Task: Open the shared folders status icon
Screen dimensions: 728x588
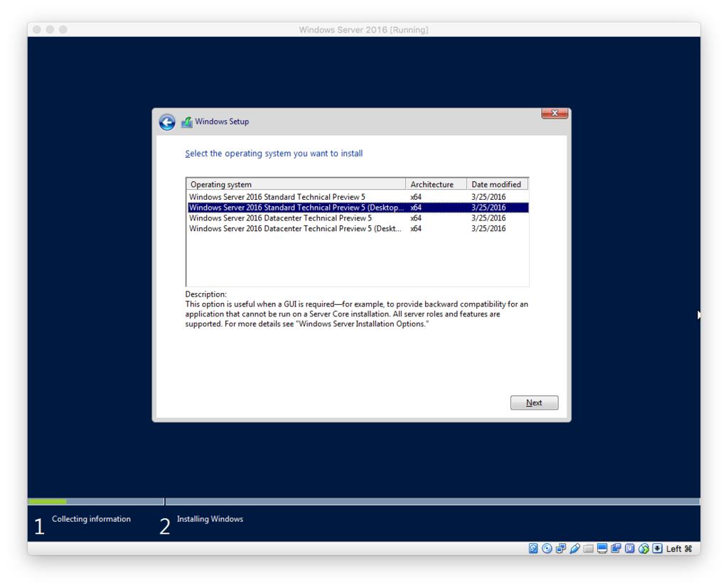Action: point(588,548)
